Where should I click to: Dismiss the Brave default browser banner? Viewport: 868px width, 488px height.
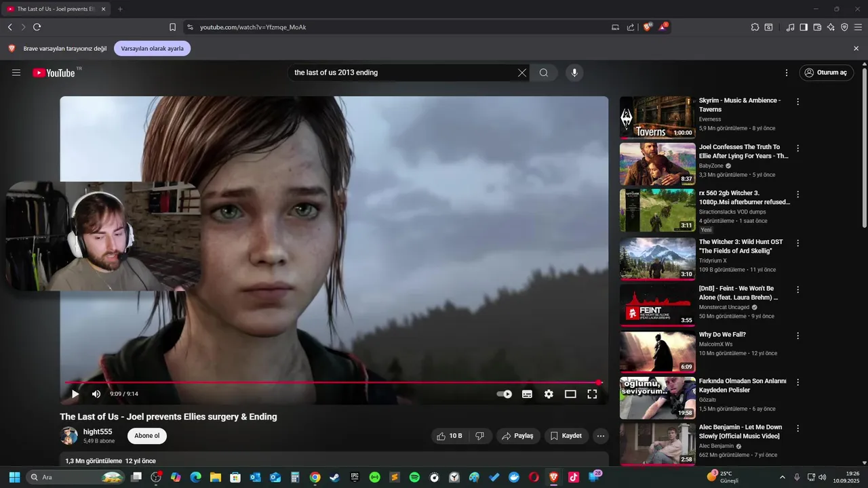(x=856, y=49)
